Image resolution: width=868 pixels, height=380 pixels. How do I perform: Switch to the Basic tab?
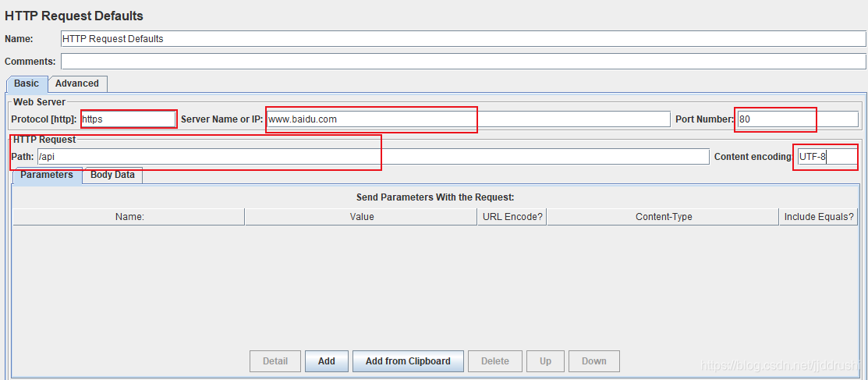(27, 83)
